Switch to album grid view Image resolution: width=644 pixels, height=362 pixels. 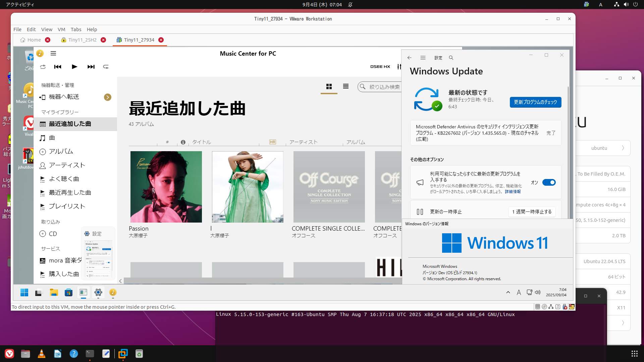click(329, 86)
